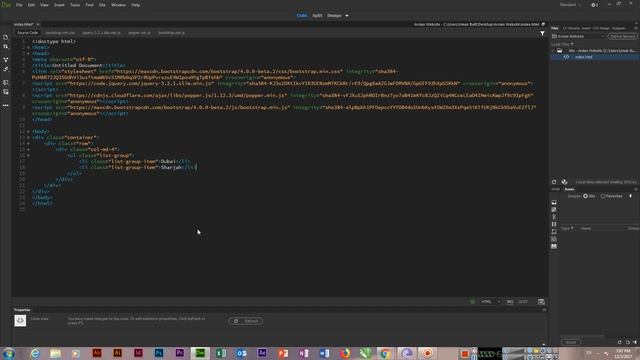Open the Edit menu
The height and width of the screenshot is (360, 640).
click(31, 5)
